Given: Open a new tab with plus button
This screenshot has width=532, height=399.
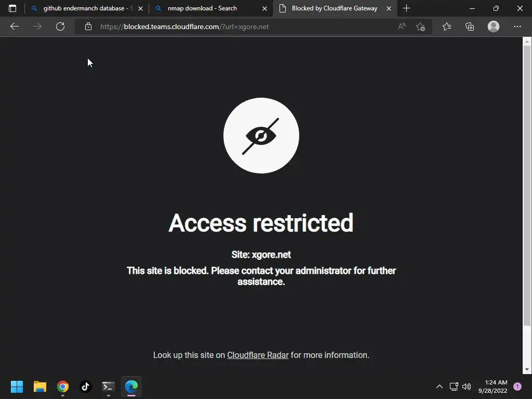Looking at the screenshot, I should [406, 8].
